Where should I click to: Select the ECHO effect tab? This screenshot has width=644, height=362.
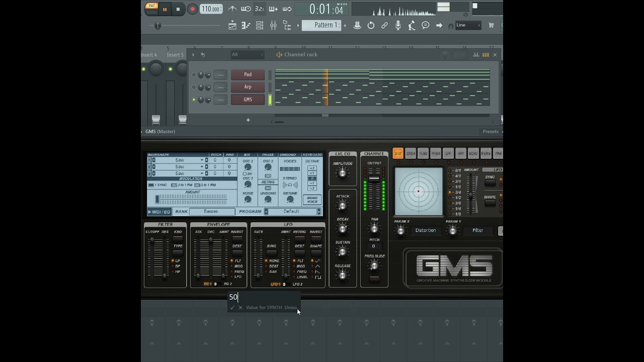[x=473, y=154]
